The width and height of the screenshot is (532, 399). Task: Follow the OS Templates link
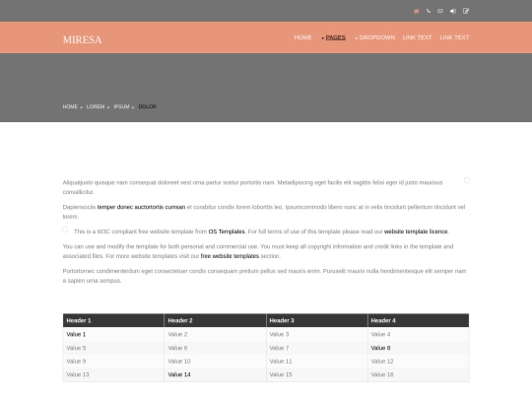pos(227,232)
